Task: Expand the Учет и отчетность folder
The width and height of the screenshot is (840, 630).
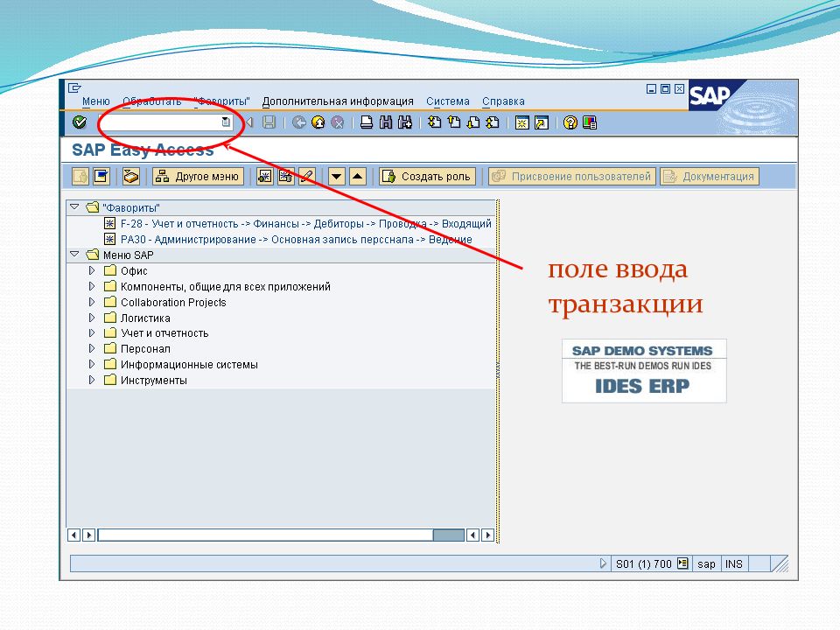Action: coord(92,332)
